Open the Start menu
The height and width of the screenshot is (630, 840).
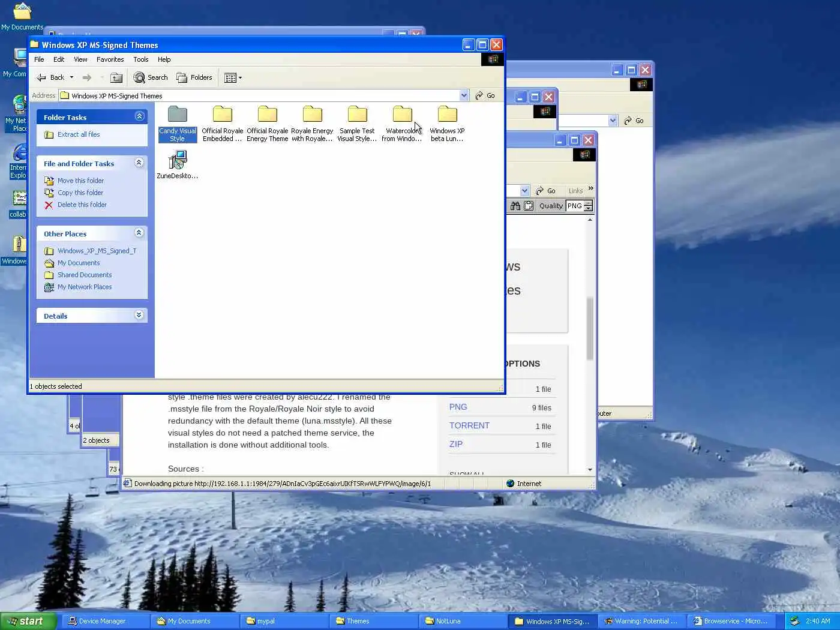click(28, 621)
